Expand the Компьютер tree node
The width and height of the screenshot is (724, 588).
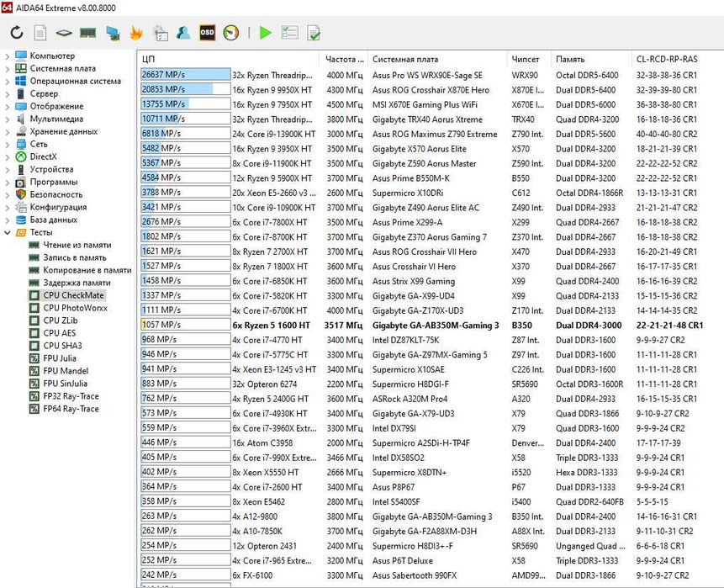click(x=7, y=56)
